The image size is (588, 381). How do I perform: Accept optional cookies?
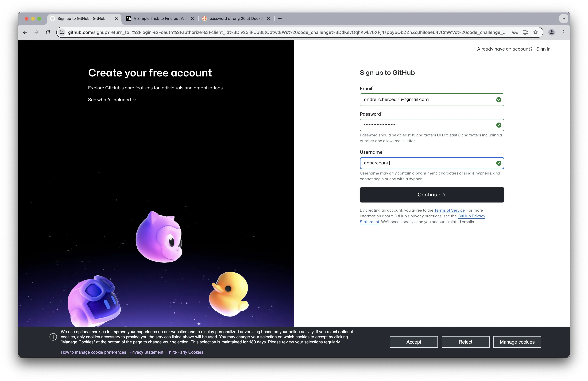click(414, 342)
